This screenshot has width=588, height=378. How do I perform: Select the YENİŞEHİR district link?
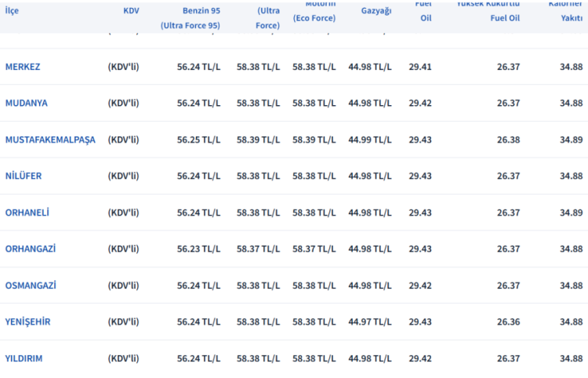point(28,322)
